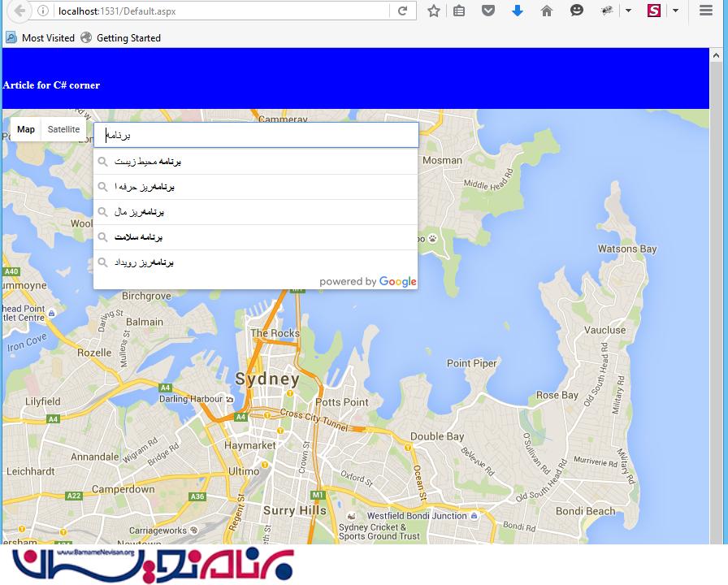The width and height of the screenshot is (728, 585).
Task: Open the Getting Started bookmark
Action: pos(120,38)
